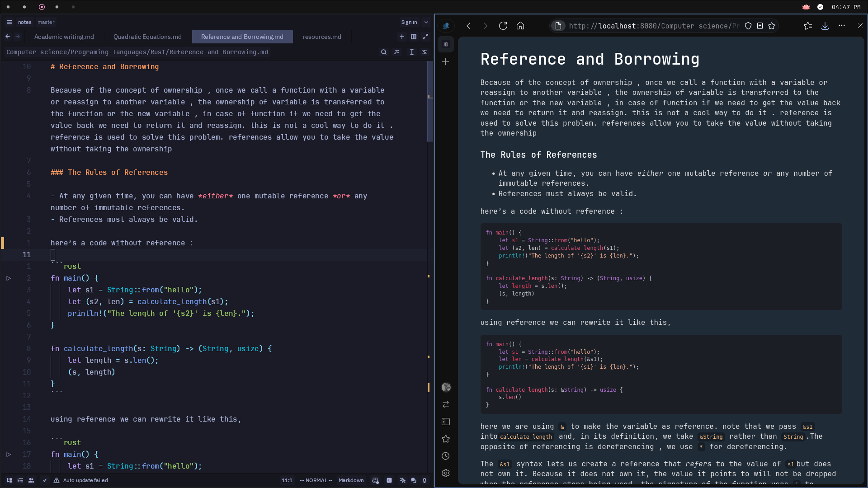Viewport: 868px width, 488px height.
Task: Toggle the selections cursor tool icon
Action: pos(412,52)
